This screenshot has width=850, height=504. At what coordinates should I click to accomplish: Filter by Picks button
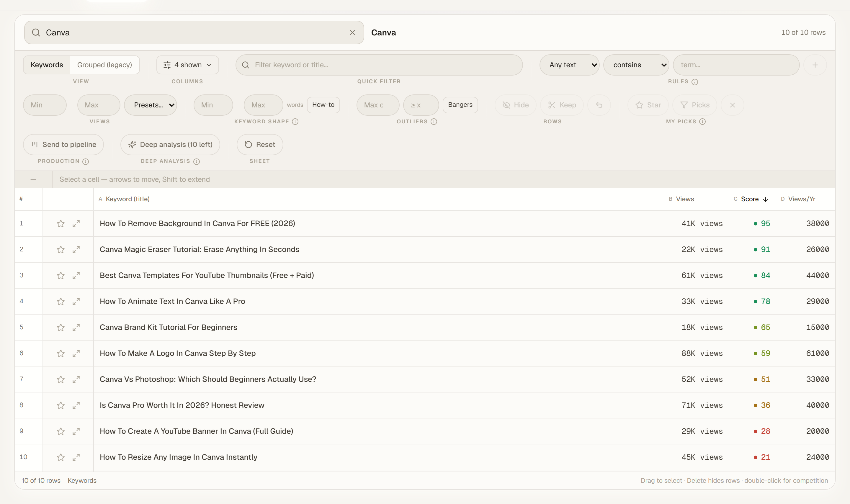pyautogui.click(x=695, y=105)
